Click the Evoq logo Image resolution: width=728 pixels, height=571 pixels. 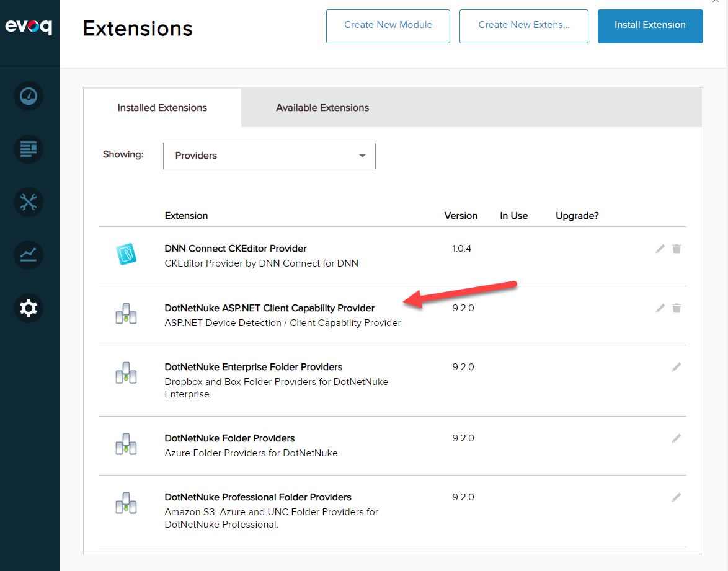[29, 26]
